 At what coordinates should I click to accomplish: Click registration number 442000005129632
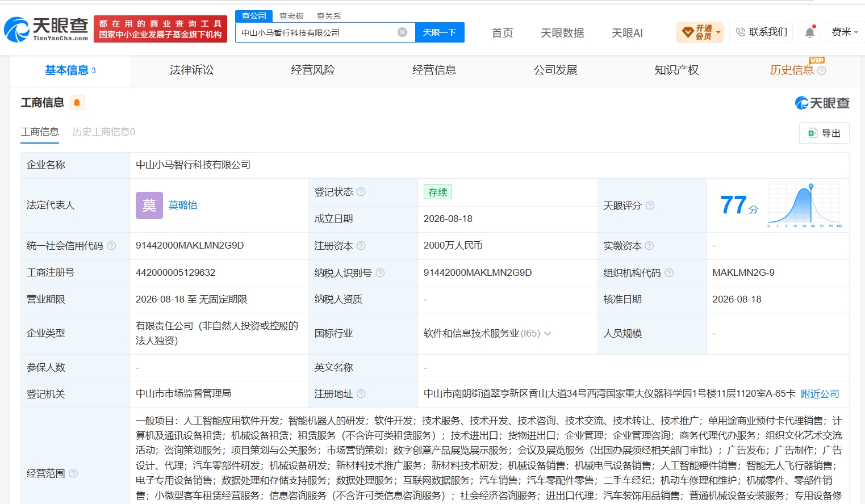point(175,273)
